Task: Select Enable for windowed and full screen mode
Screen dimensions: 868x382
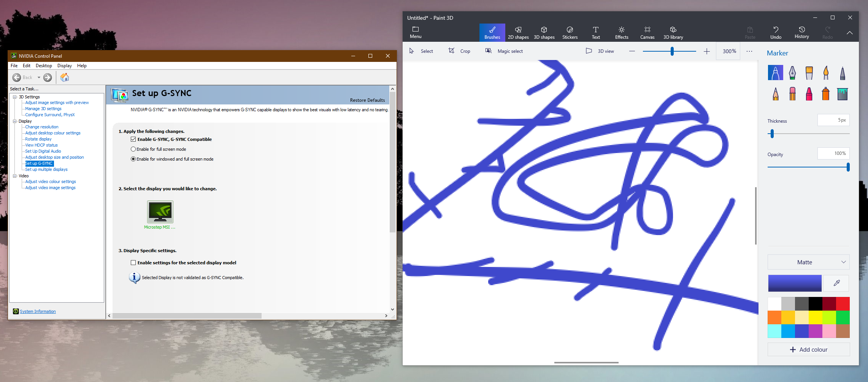Action: 133,159
